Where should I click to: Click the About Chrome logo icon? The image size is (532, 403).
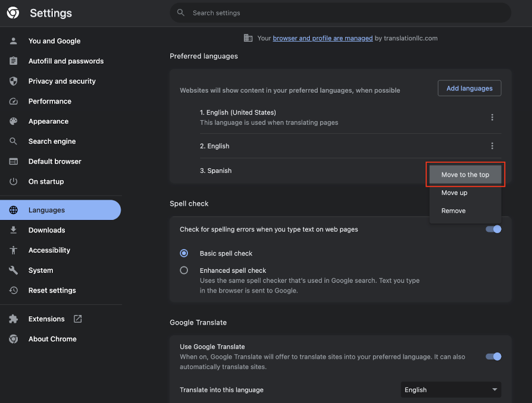pyautogui.click(x=13, y=339)
